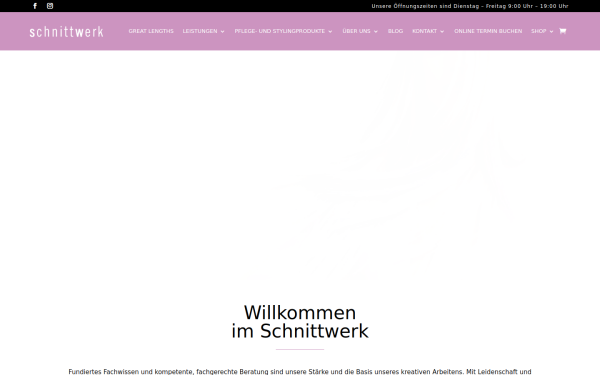
Task: Open the Instagram icon link
Action: point(50,6)
